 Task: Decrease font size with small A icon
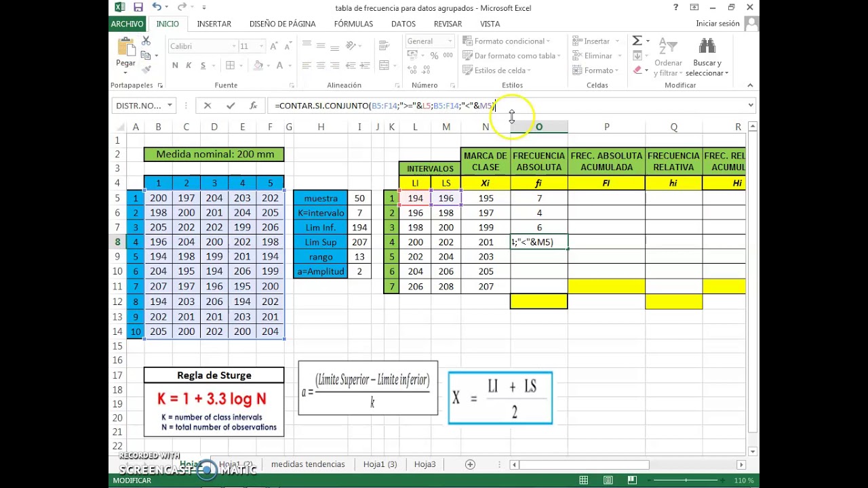(288, 46)
